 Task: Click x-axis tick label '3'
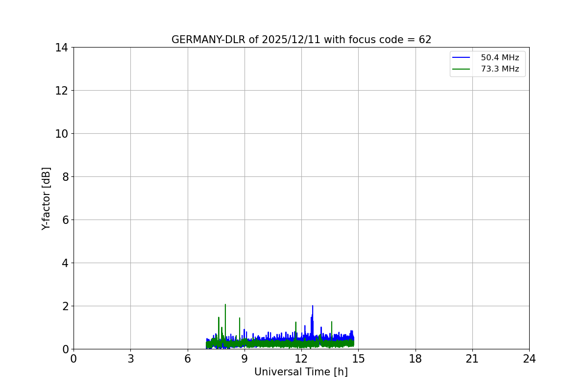pyautogui.click(x=130, y=359)
